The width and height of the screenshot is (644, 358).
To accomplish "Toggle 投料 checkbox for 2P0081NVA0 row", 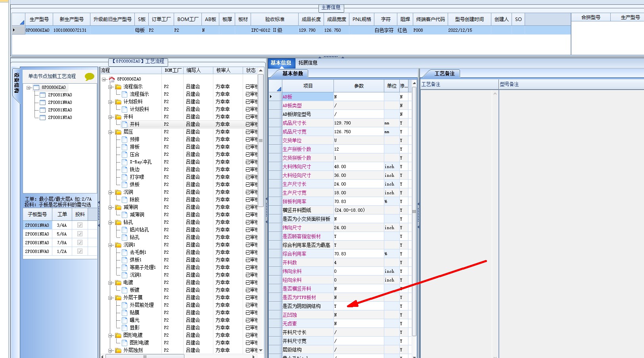I will coord(80,251).
